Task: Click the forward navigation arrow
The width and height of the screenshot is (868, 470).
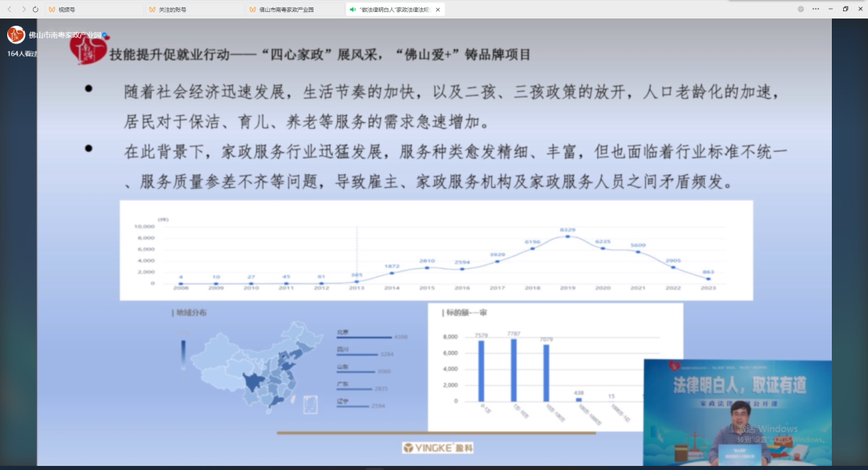Action: coord(23,9)
